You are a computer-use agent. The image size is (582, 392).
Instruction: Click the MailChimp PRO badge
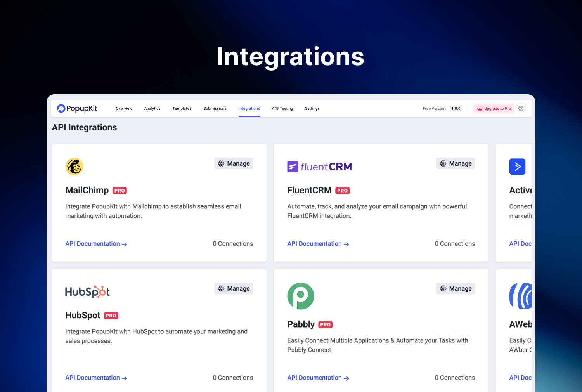click(x=120, y=191)
